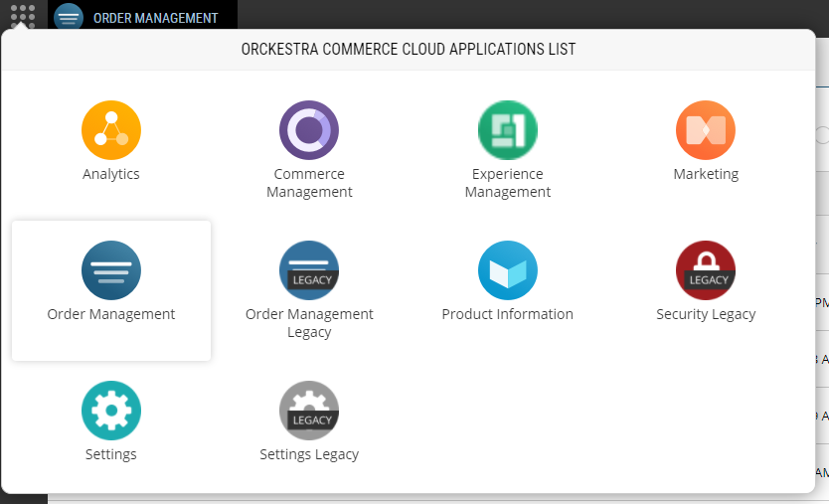
Task: Open Experience Management green icon
Action: 508,130
